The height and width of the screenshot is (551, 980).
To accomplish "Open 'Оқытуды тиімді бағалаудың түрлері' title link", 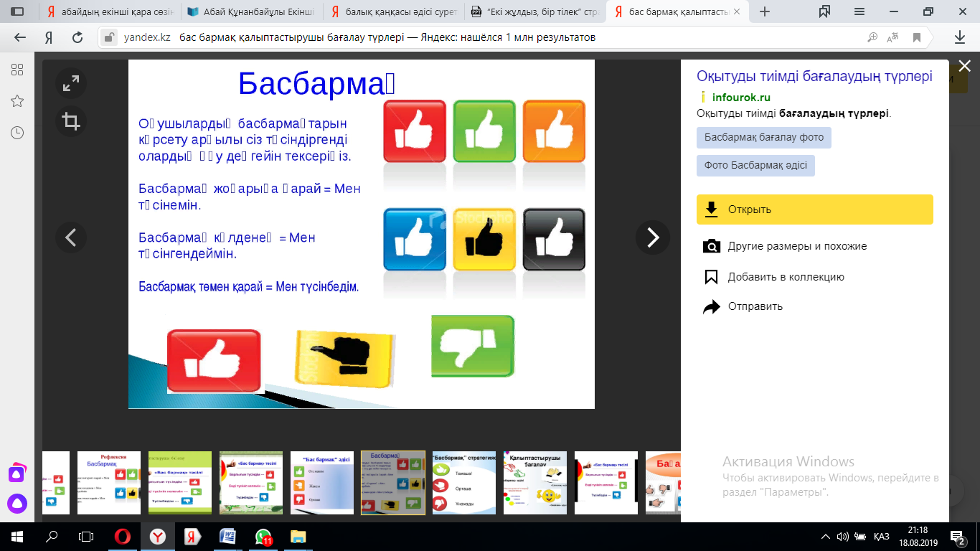I will coord(814,77).
